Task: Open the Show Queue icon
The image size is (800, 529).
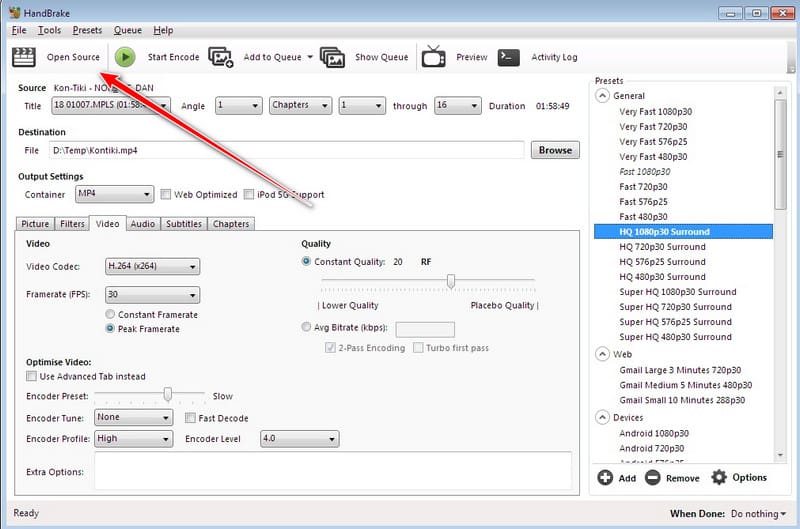Action: point(332,57)
